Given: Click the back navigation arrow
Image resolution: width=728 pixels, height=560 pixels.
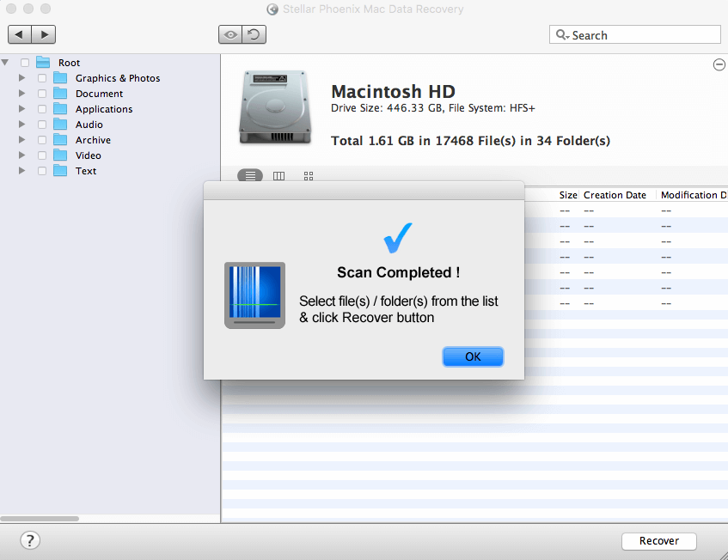Looking at the screenshot, I should pos(20,35).
